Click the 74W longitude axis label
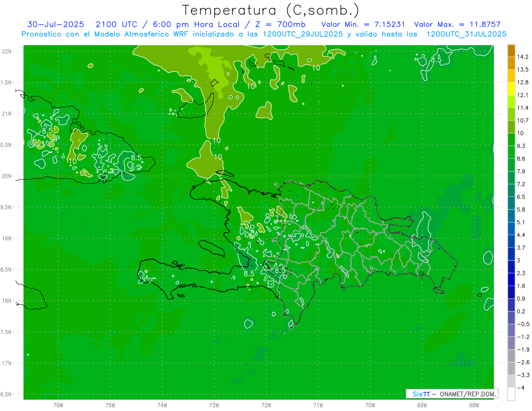The height and width of the screenshot is (411, 532). [162, 405]
